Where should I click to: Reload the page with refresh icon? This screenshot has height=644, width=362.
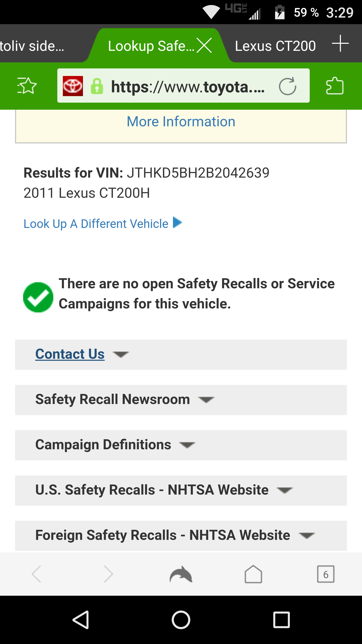coord(287,86)
